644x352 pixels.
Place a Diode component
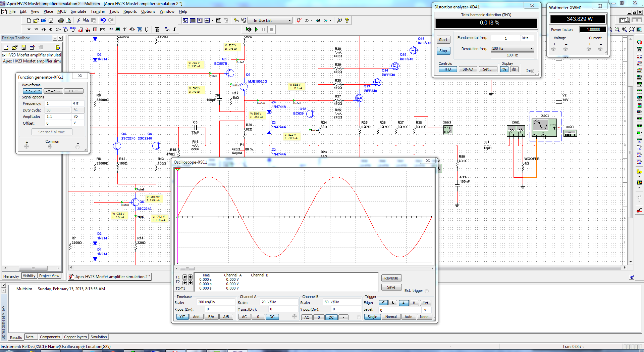click(44, 29)
